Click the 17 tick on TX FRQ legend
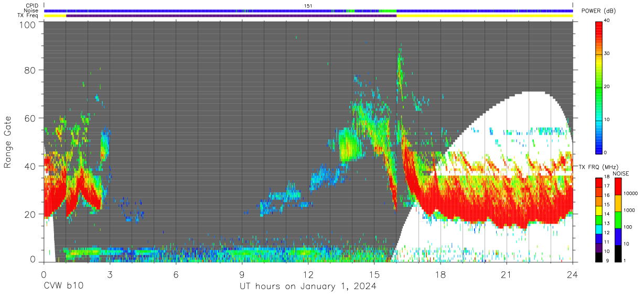Viewport: 644px width, 297px height. tap(607, 185)
